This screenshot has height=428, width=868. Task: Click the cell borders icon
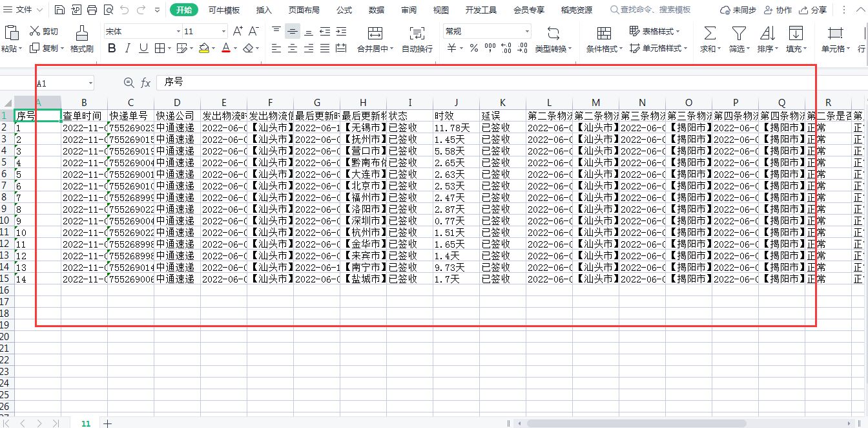click(160, 48)
